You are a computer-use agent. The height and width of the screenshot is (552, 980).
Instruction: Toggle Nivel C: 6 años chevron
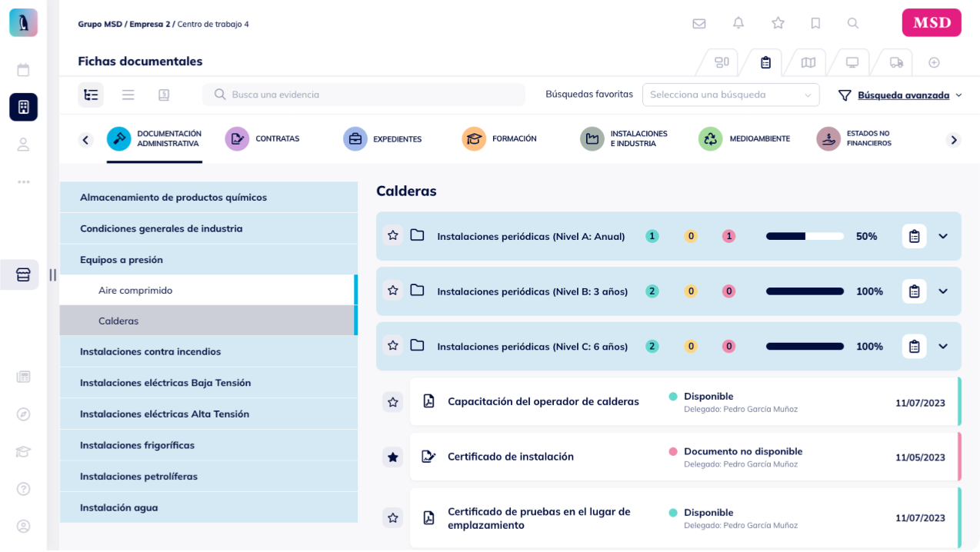[x=943, y=346]
